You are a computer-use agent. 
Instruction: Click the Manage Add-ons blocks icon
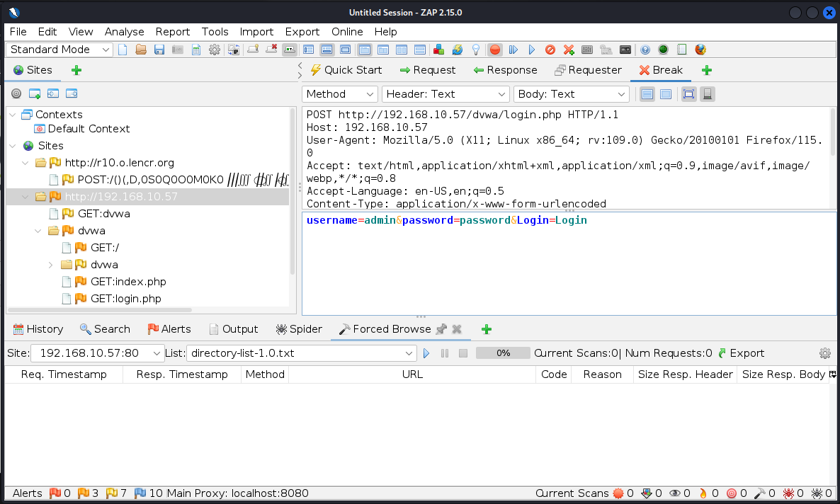pos(438,50)
